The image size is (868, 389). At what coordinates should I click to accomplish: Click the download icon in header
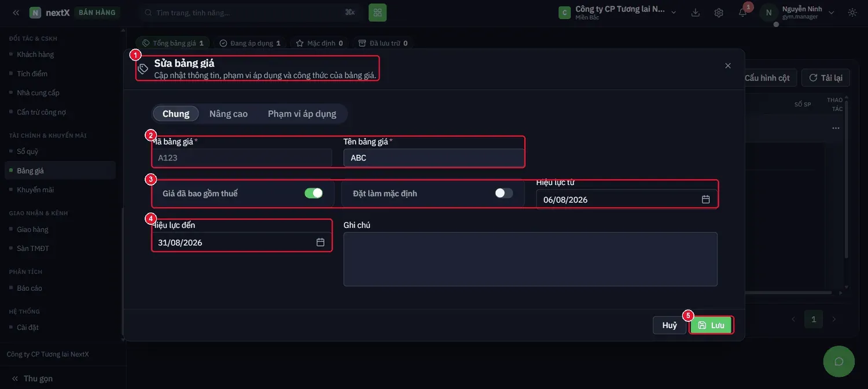point(696,13)
